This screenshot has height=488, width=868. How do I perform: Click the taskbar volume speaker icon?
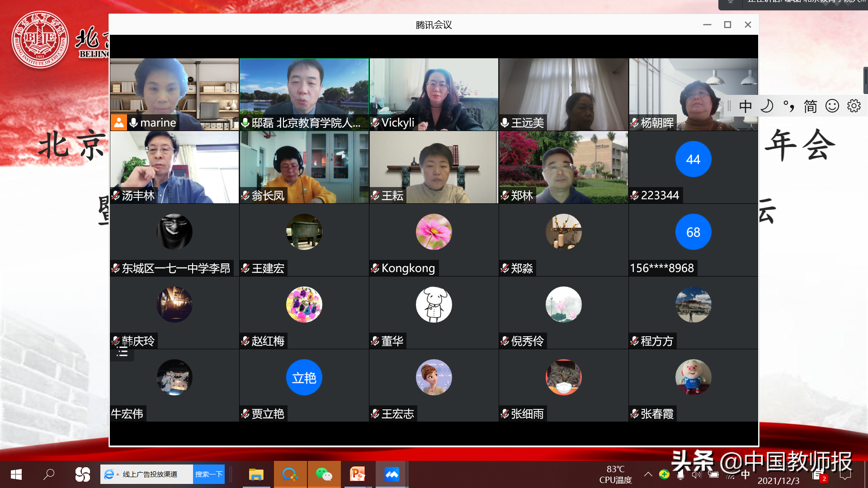(x=696, y=474)
